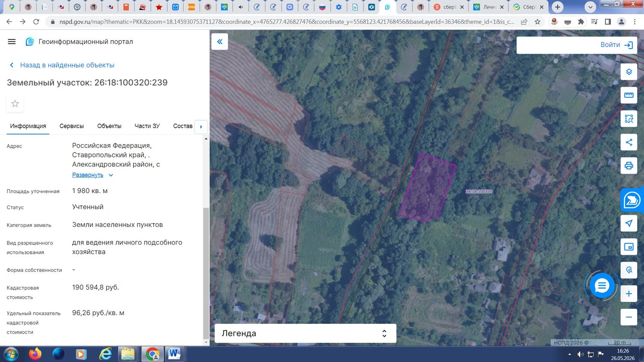Click the info panel vertical scrollbar
The height and width of the screenshot is (362, 644).
click(x=206, y=273)
